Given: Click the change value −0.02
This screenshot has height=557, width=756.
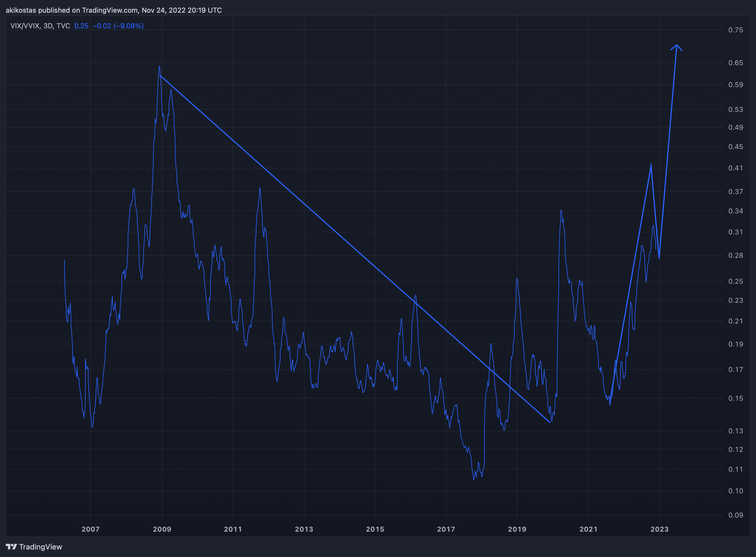Looking at the screenshot, I should (x=102, y=26).
